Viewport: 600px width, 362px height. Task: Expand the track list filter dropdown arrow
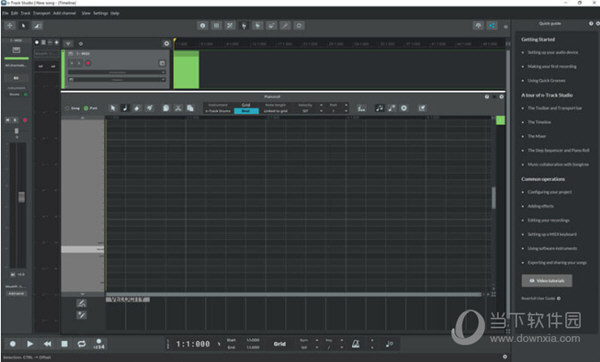coord(68,44)
